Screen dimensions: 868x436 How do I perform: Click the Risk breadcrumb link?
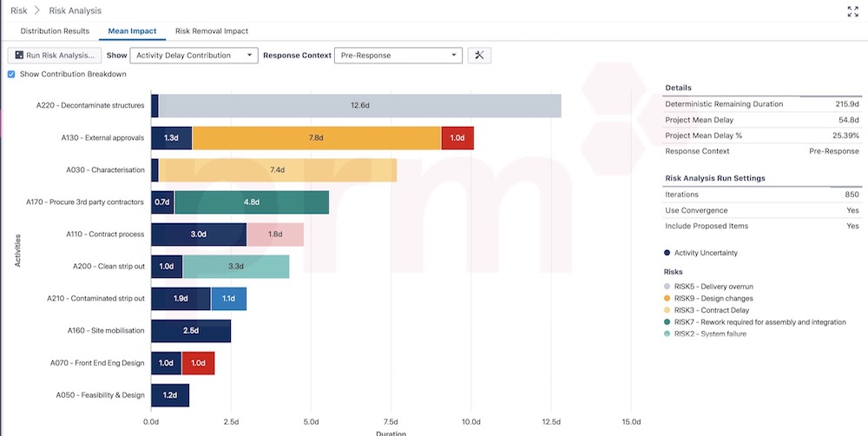pos(18,10)
